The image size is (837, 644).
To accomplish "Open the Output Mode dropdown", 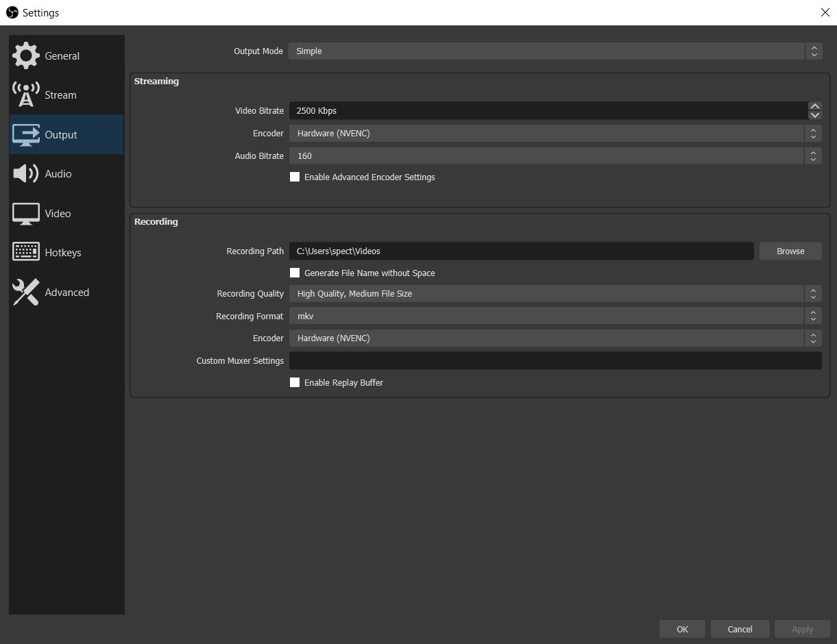I will [x=553, y=51].
